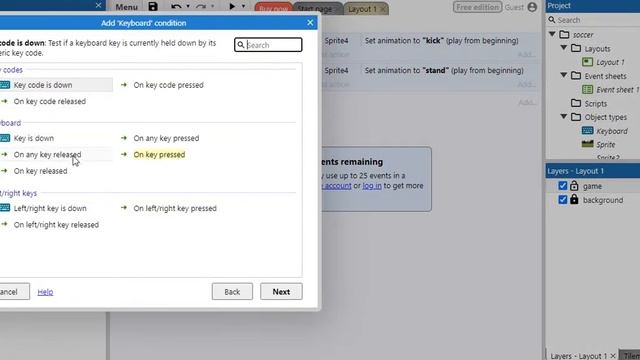The width and height of the screenshot is (640, 360).
Task: Toggle lock icon on game layer
Action: click(x=574, y=186)
